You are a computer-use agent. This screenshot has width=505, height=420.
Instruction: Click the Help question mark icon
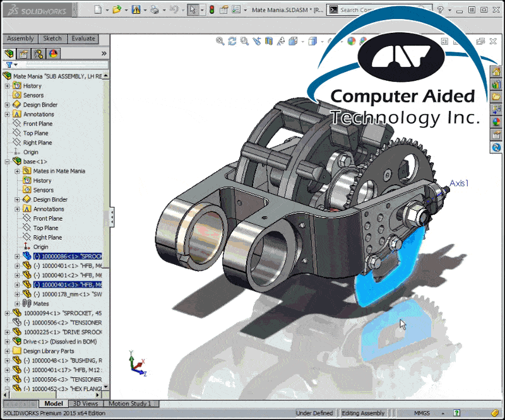click(x=440, y=9)
